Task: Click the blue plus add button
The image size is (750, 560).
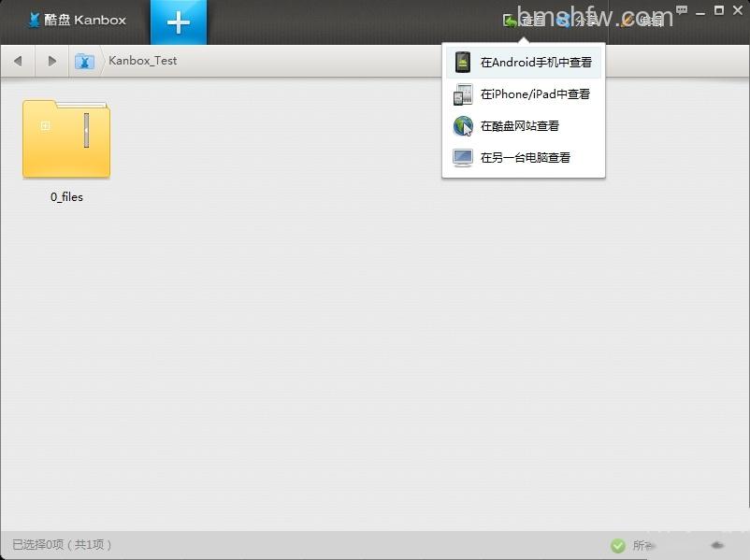Action: click(x=179, y=22)
